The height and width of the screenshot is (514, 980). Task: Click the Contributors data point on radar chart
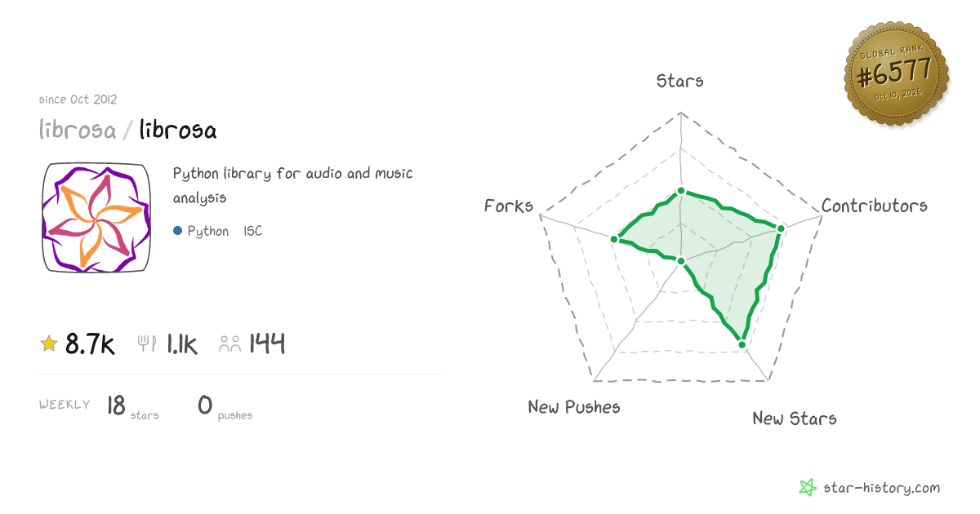pos(781,229)
